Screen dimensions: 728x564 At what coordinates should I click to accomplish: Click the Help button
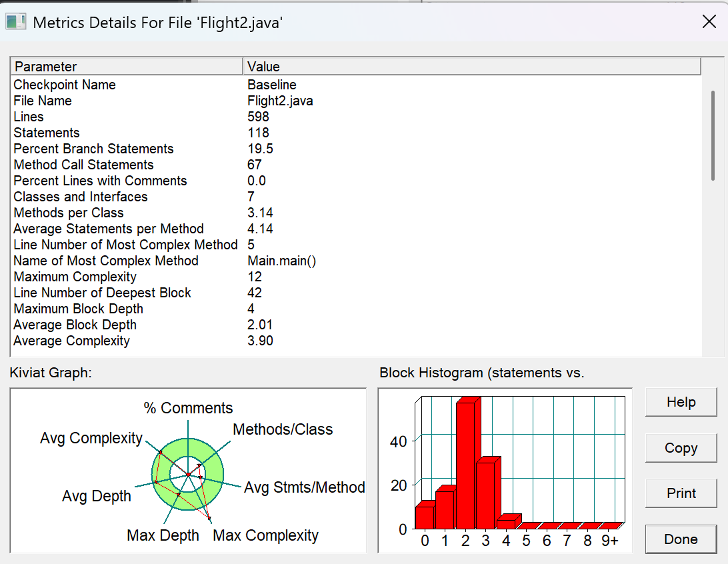pos(681,402)
